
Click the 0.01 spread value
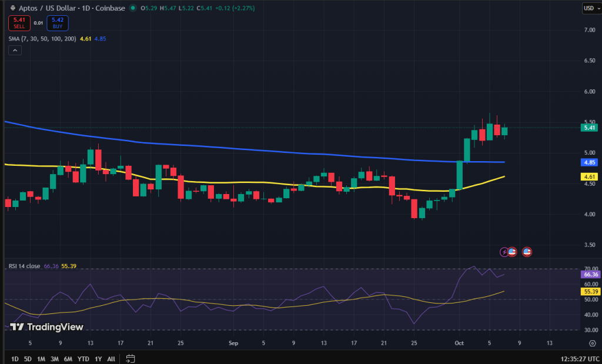38,23
